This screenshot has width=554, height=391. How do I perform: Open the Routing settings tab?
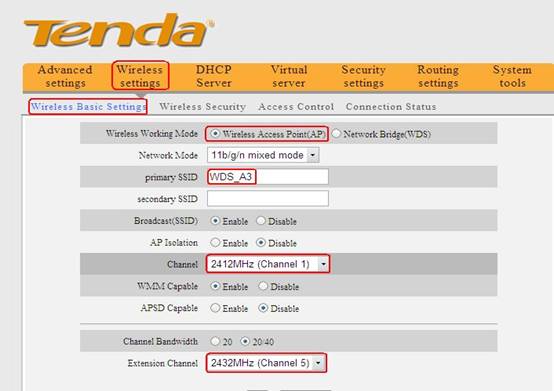point(438,76)
